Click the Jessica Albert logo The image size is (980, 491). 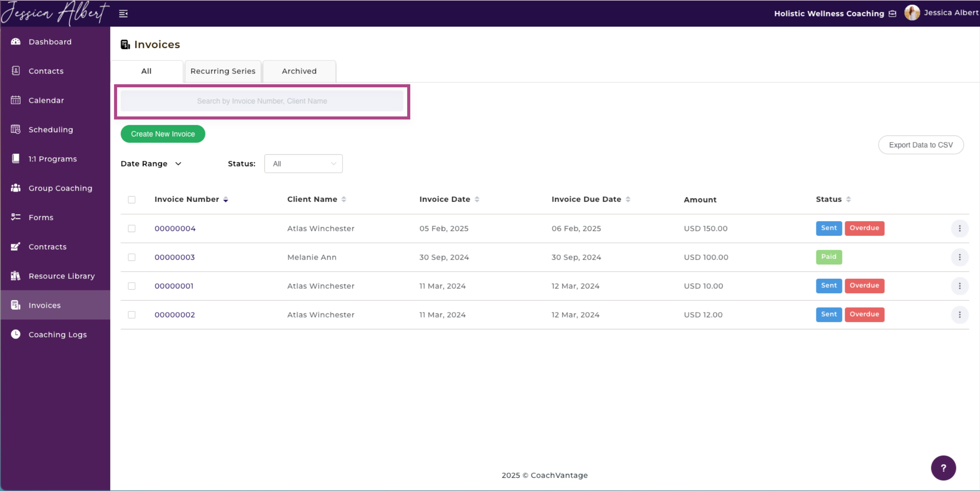(55, 13)
